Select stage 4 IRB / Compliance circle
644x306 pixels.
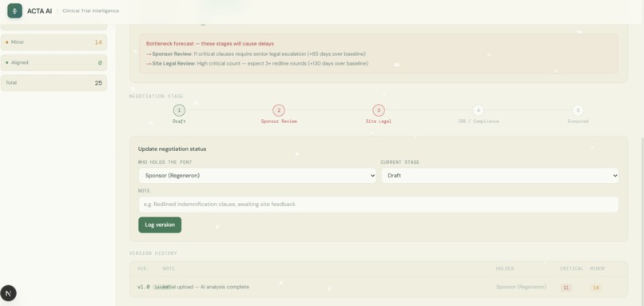click(478, 110)
